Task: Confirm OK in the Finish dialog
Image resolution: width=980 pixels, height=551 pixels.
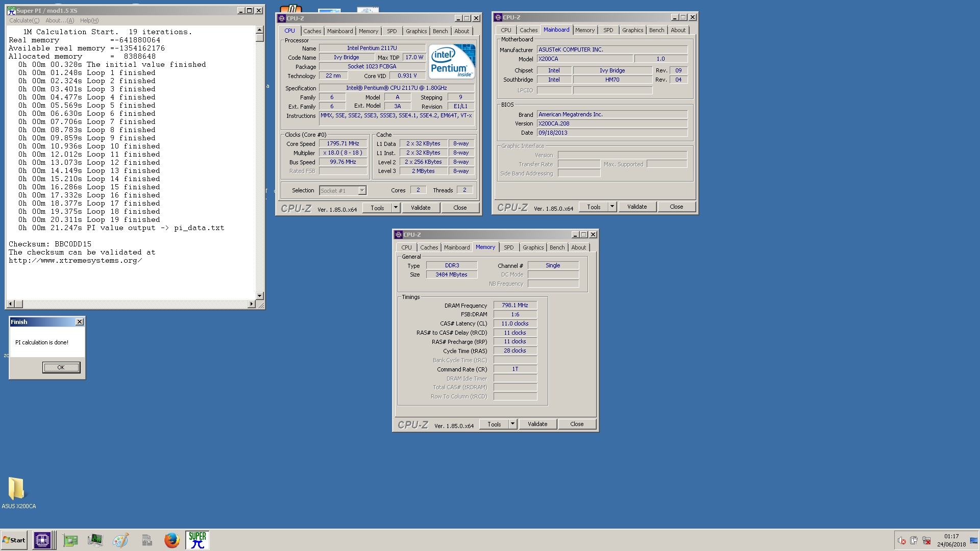Action: [61, 367]
